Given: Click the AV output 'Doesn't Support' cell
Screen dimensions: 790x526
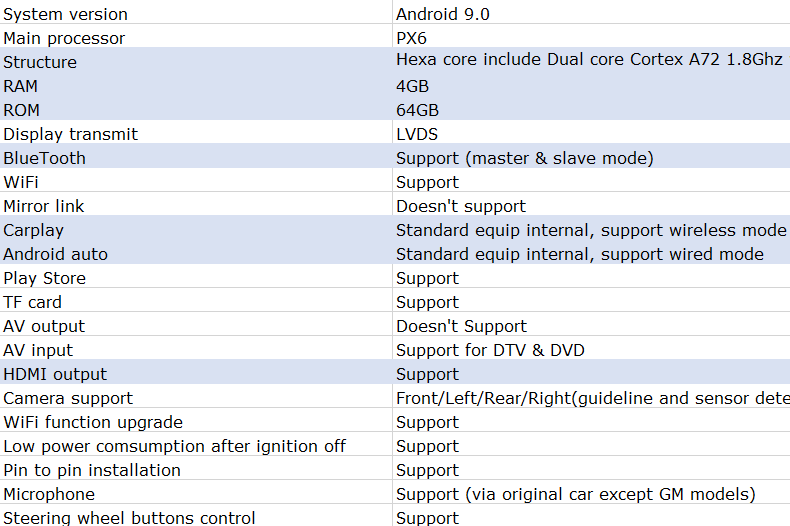Looking at the screenshot, I should click(461, 326).
